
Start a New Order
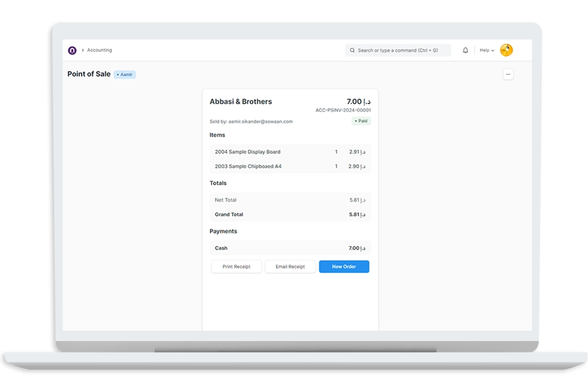[344, 267]
